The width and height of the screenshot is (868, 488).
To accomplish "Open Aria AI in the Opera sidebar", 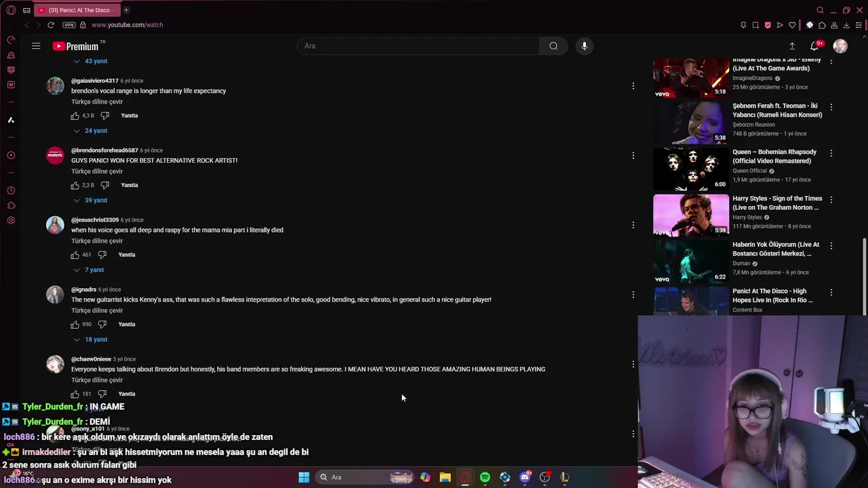I will pyautogui.click(x=11, y=120).
